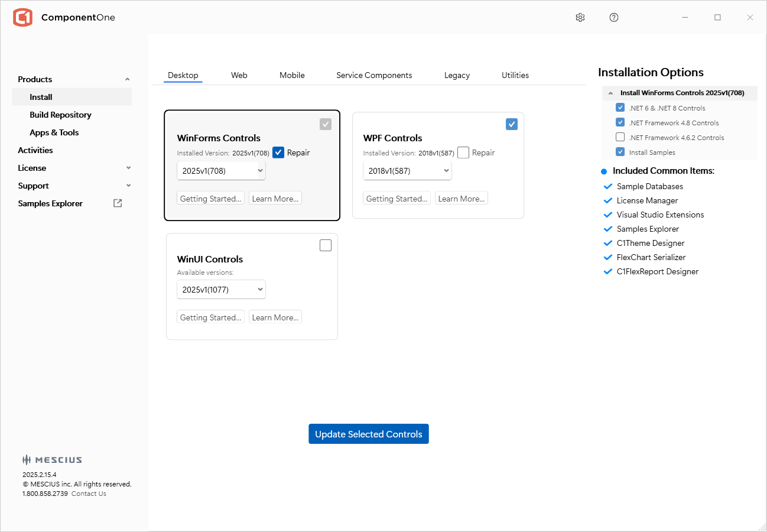
Task: Open the Contact Us link
Action: point(89,494)
